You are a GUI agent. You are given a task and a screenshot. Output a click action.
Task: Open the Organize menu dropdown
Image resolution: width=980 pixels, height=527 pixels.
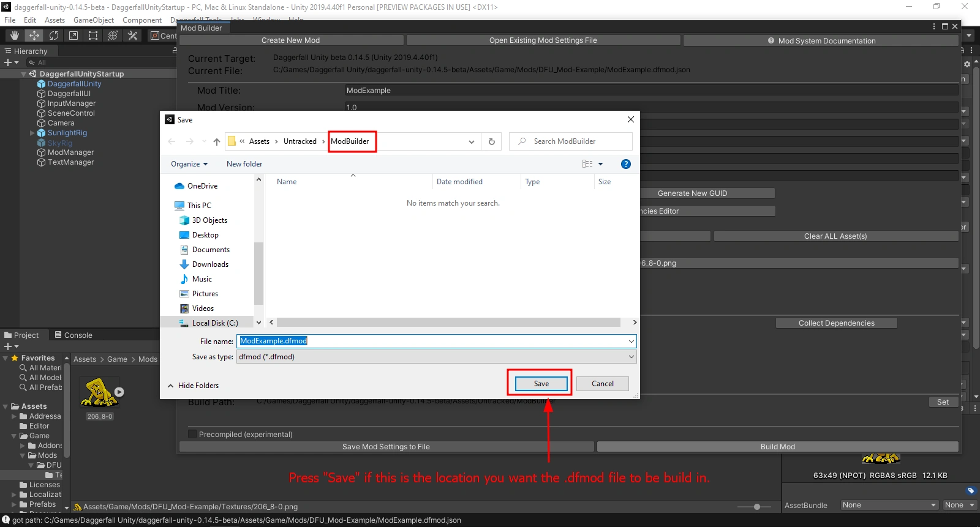point(189,164)
